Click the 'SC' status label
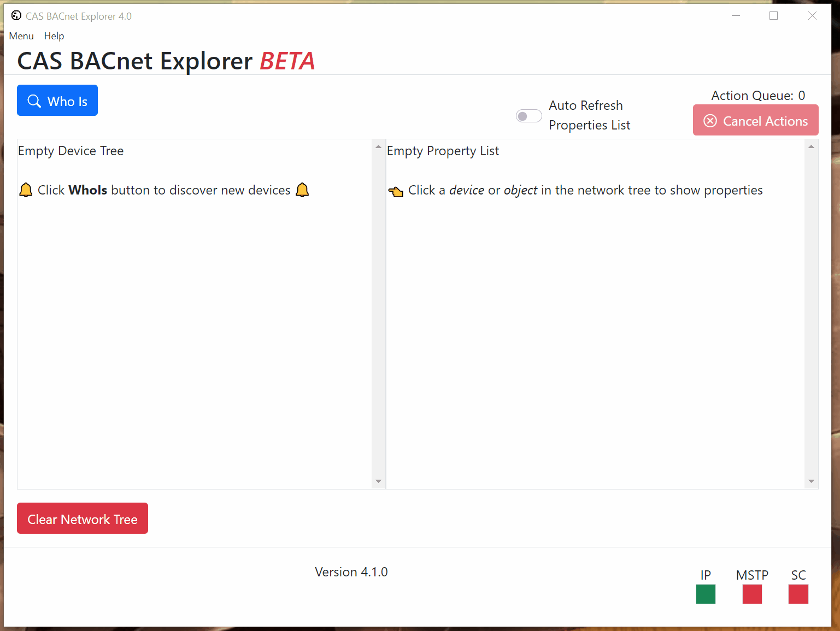The width and height of the screenshot is (840, 631). point(798,575)
